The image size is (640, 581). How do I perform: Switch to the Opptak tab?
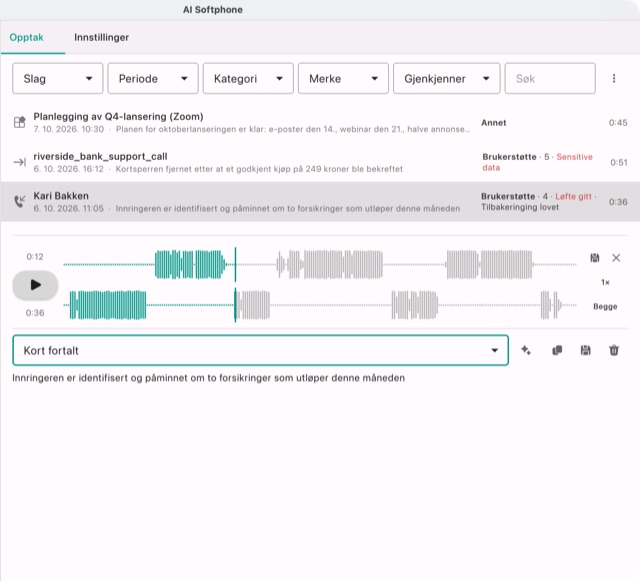(27, 37)
